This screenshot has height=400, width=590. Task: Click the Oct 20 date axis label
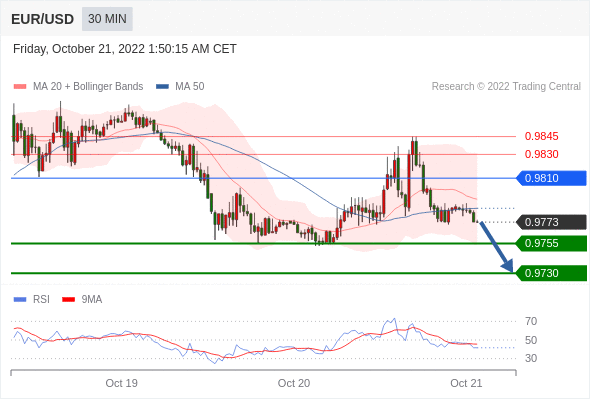point(294,383)
